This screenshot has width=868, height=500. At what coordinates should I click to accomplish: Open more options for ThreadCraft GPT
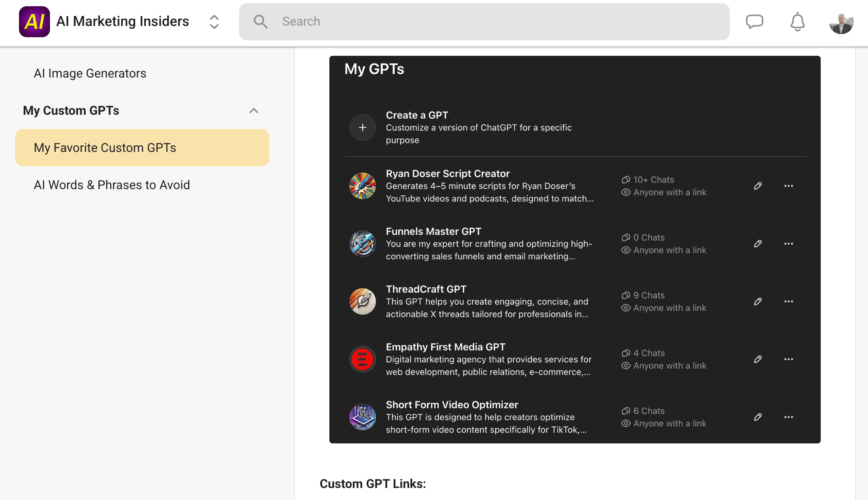tap(789, 302)
